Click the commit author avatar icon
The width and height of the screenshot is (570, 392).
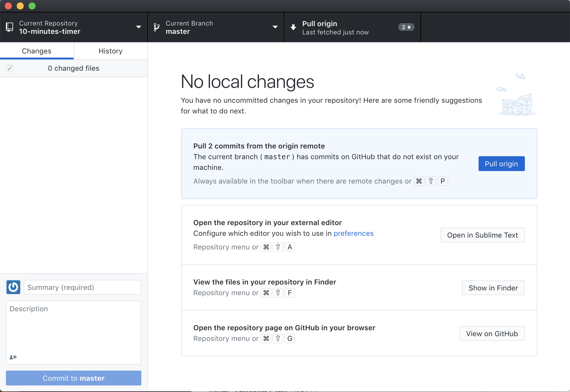pyautogui.click(x=13, y=287)
